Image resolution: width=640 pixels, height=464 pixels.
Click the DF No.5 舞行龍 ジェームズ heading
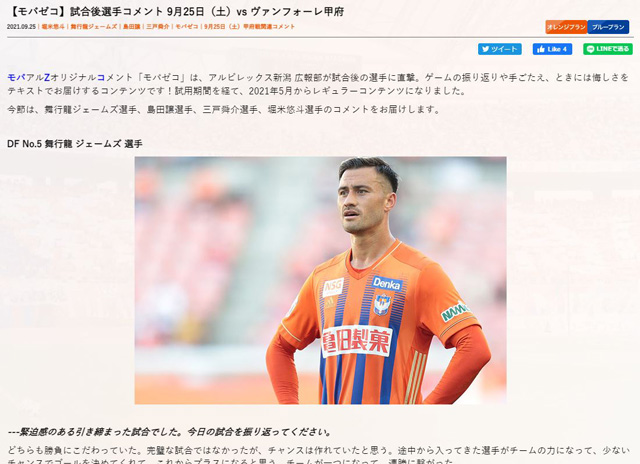[75, 144]
